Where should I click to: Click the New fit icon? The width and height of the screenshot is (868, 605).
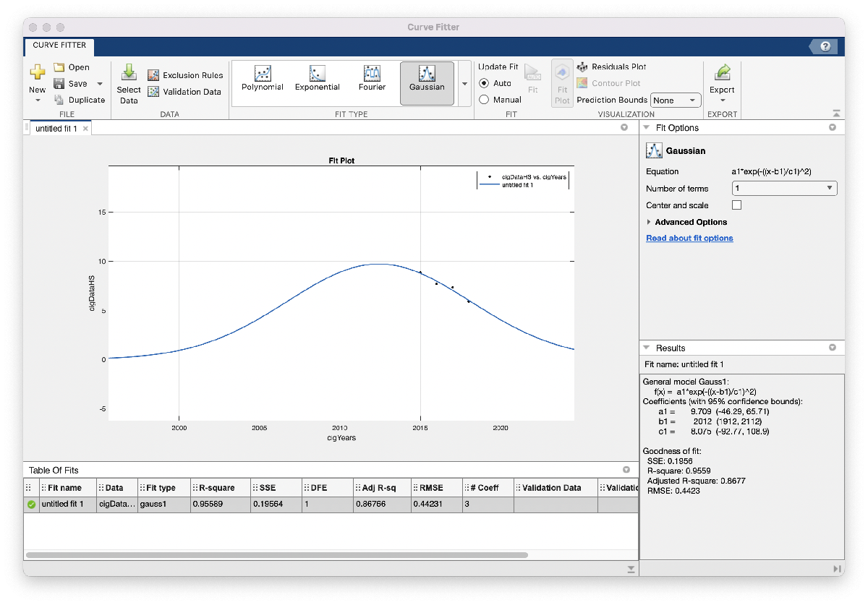[37, 72]
